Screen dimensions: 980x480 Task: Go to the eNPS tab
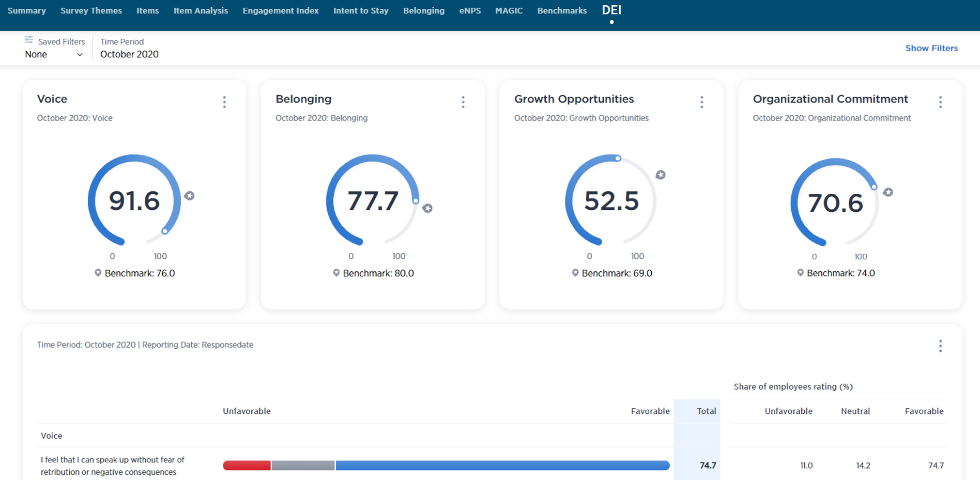[x=470, y=11]
